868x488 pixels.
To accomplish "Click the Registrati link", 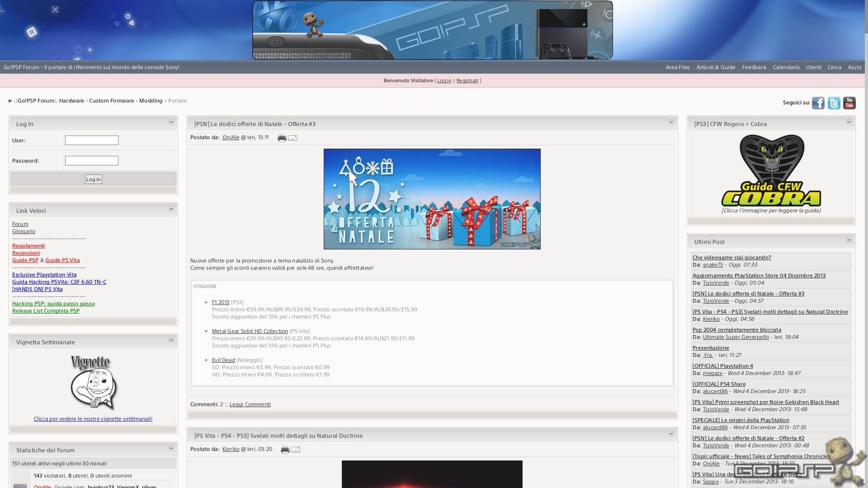I will tap(467, 80).
